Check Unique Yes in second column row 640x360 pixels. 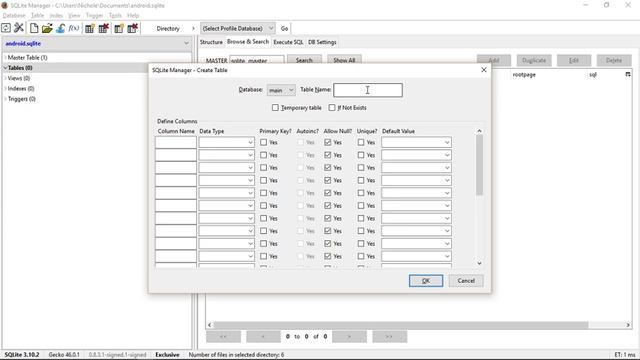[361, 155]
